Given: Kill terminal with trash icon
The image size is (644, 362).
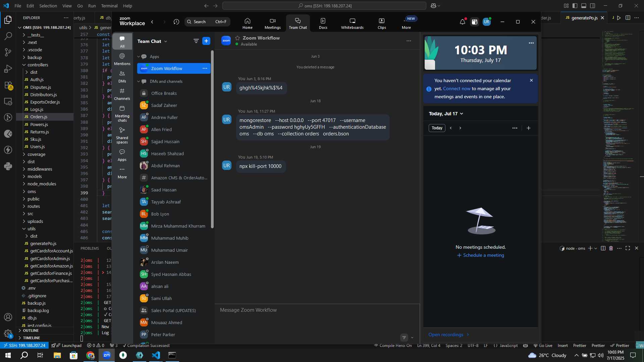Looking at the screenshot, I should click(611, 248).
